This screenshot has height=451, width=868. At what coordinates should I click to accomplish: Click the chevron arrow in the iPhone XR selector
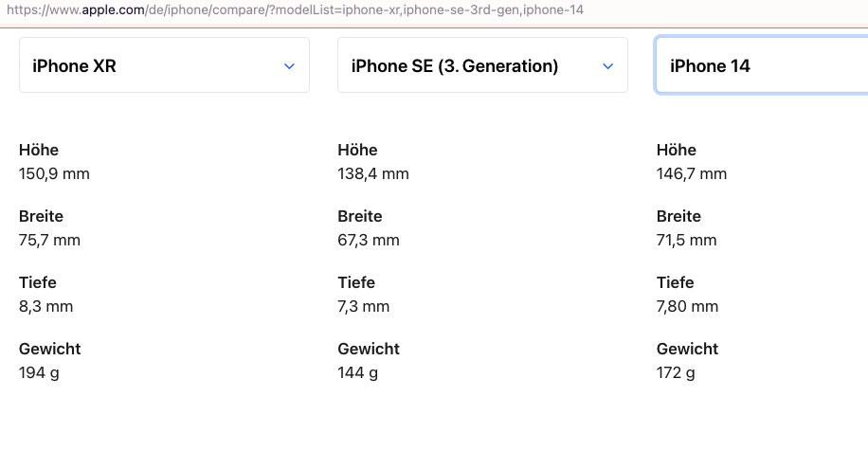click(290, 66)
